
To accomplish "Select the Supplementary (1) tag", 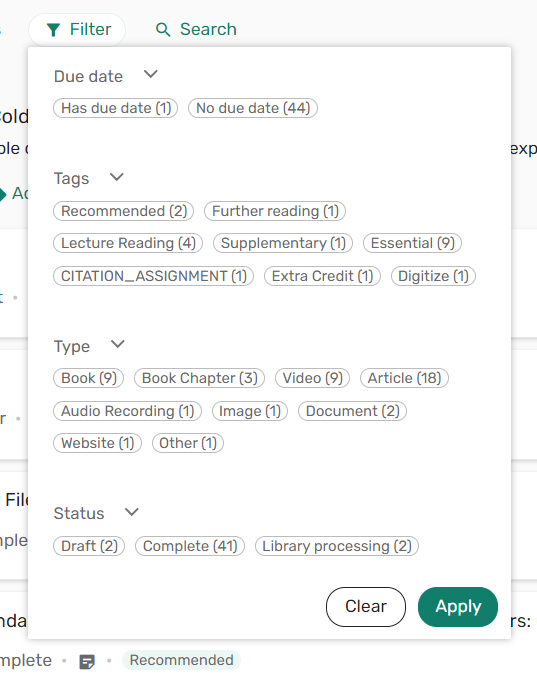I will point(283,243).
